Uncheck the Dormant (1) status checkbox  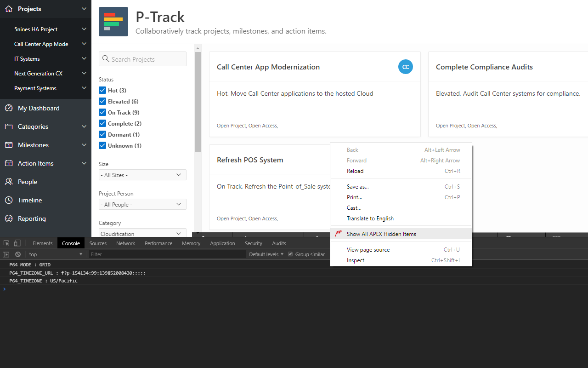click(102, 134)
